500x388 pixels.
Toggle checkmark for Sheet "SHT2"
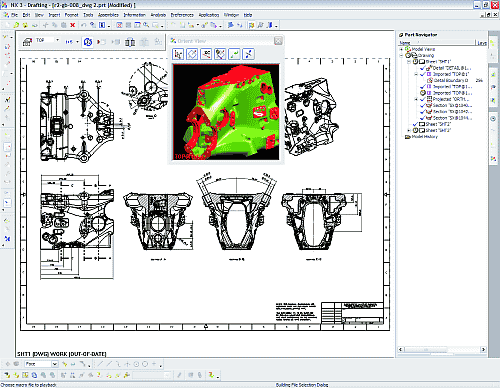coord(415,124)
